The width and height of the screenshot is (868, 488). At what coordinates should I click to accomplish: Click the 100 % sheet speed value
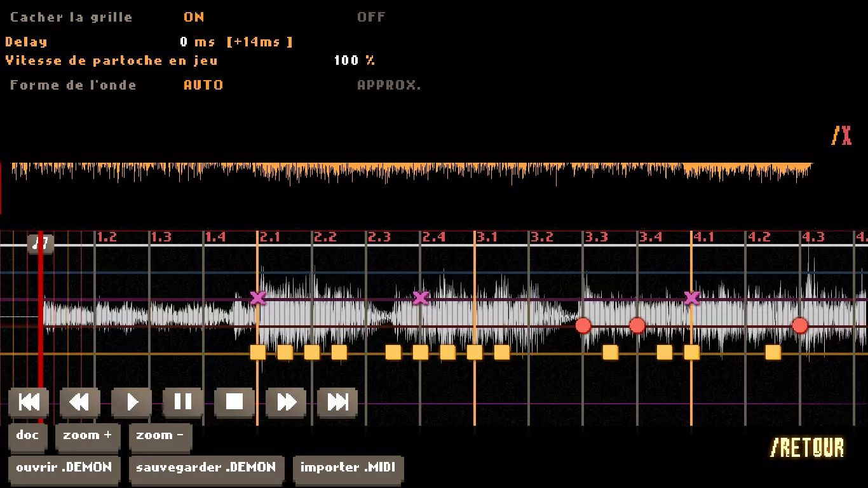tap(355, 60)
